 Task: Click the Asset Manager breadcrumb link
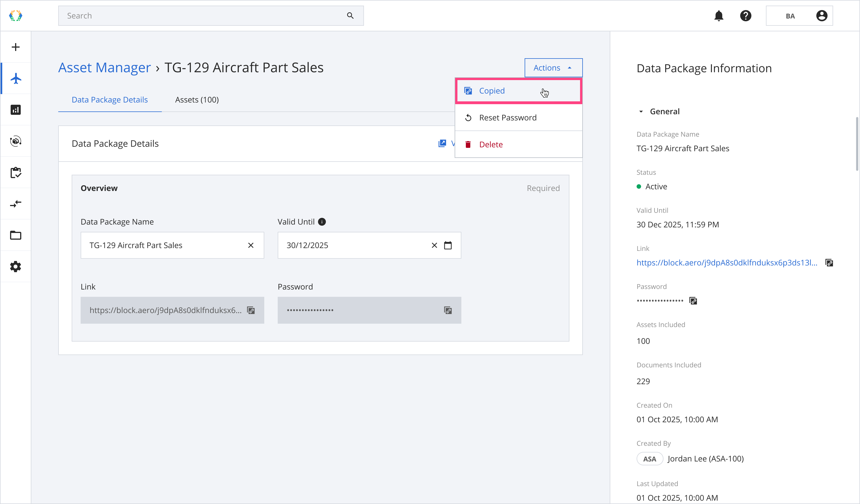pyautogui.click(x=104, y=67)
